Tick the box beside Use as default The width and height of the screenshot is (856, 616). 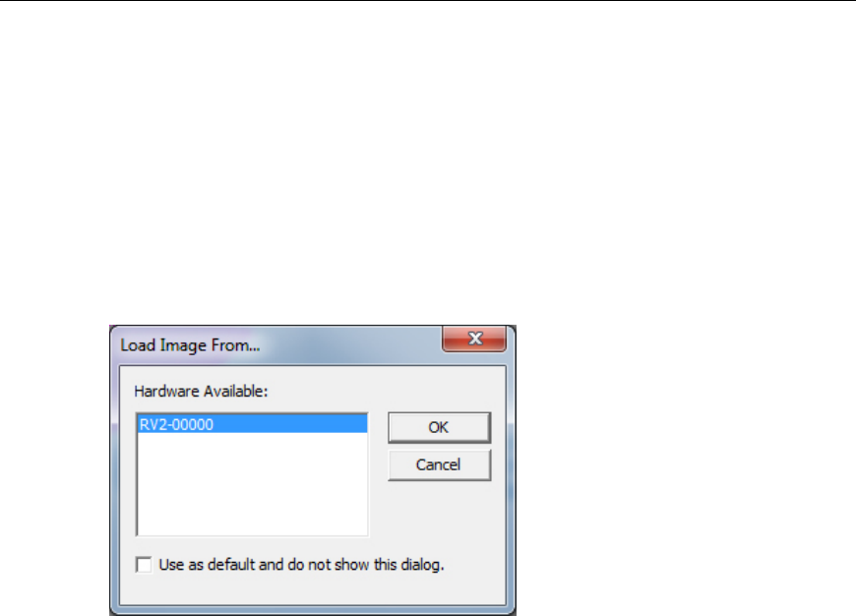tap(144, 565)
